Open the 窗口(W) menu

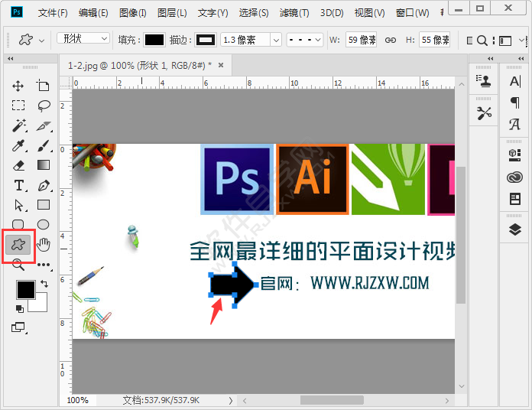click(x=412, y=12)
